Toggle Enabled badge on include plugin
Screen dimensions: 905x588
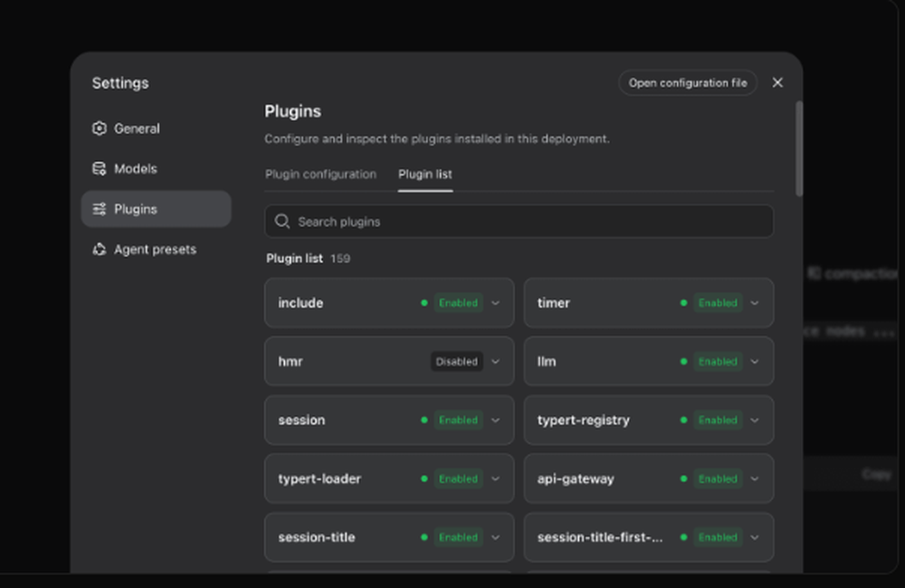pyautogui.click(x=458, y=303)
